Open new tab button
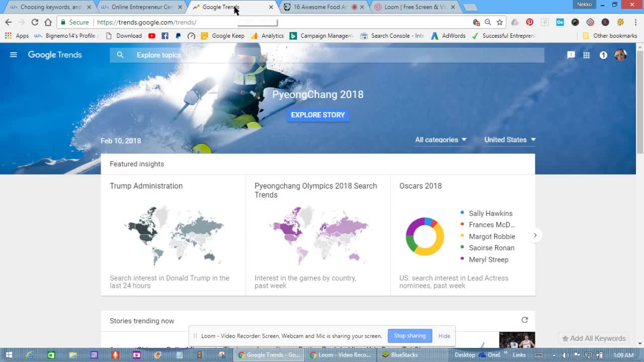The image size is (644, 362). pos(470,8)
